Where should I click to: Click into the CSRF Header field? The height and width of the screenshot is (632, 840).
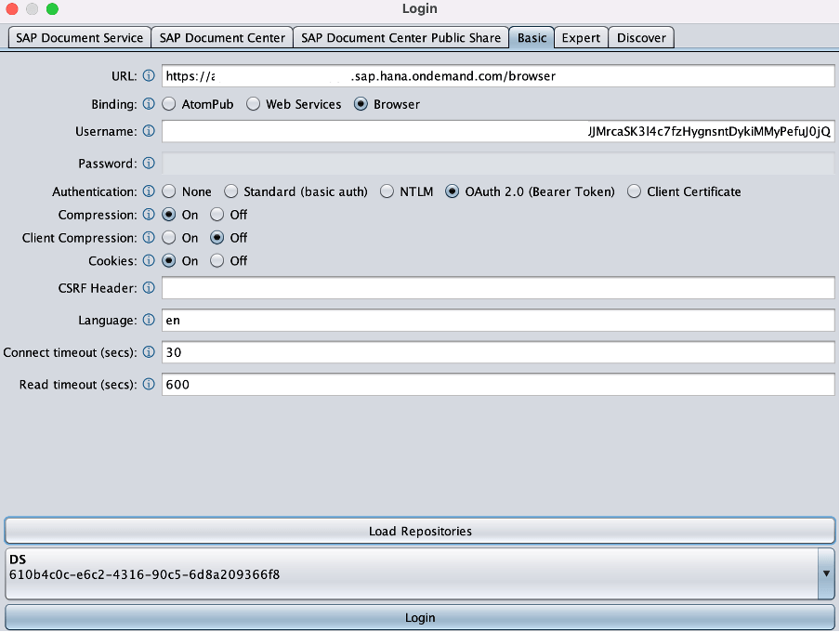point(498,288)
